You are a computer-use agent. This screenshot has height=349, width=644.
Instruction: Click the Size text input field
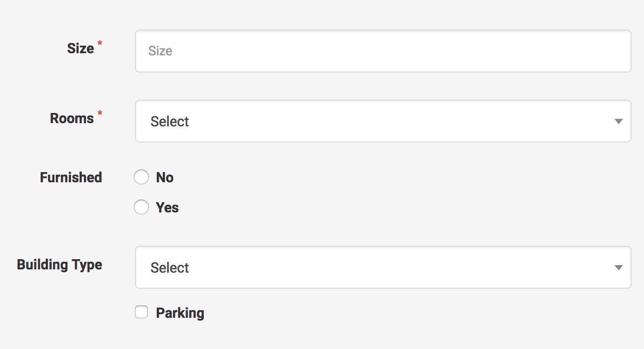(x=383, y=51)
